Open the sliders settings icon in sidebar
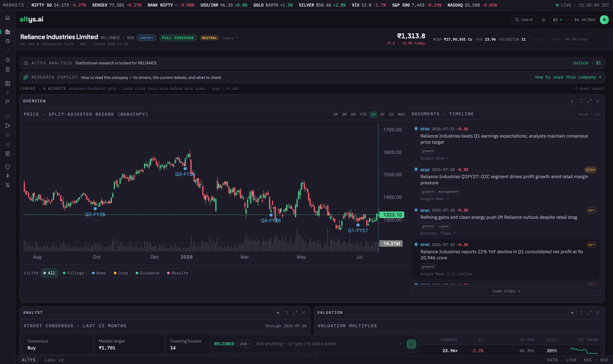The height and width of the screenshot is (364, 613). [x=8, y=185]
